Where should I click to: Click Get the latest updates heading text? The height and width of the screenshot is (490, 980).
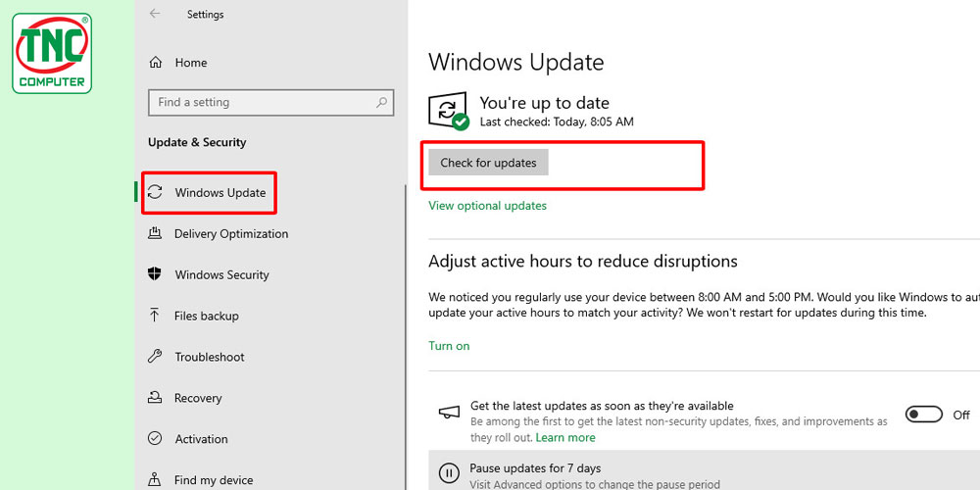click(602, 406)
